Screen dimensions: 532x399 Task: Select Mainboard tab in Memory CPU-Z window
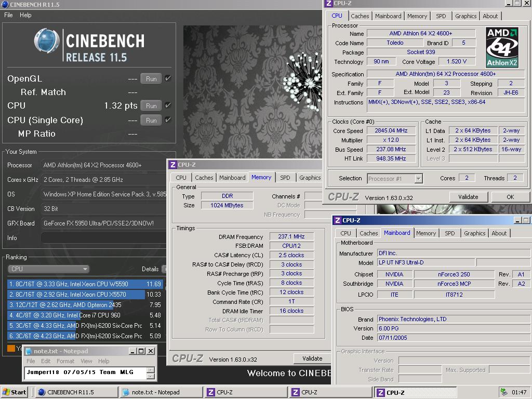click(x=232, y=178)
